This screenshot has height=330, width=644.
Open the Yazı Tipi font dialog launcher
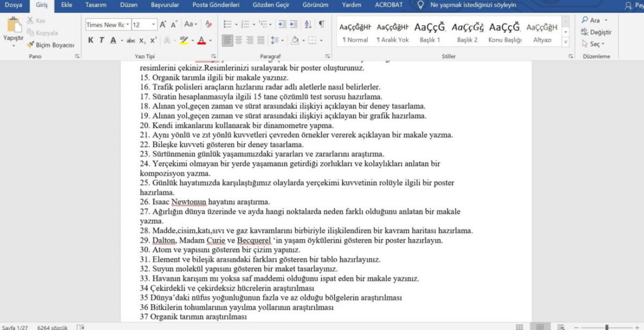click(214, 56)
